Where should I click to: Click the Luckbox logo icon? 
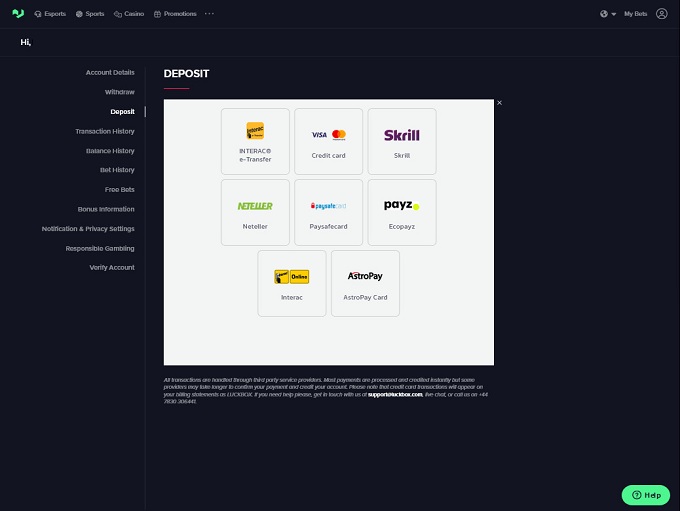(x=17, y=14)
